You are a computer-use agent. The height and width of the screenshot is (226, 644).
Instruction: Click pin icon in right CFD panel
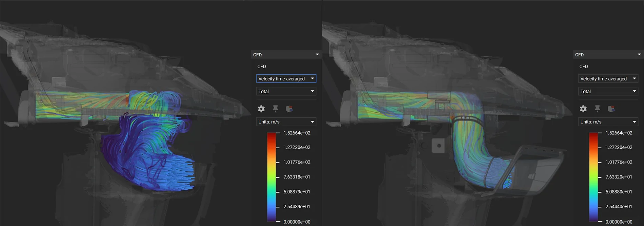click(x=597, y=109)
